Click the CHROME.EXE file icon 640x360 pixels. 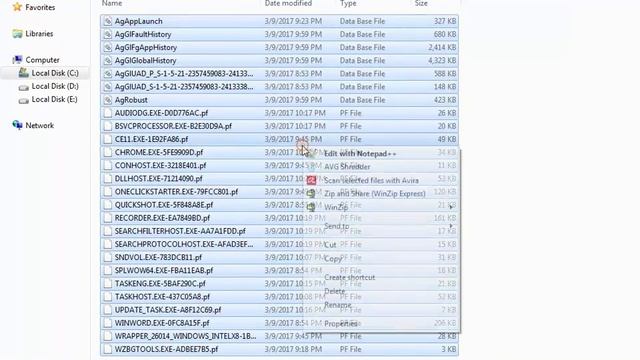pos(108,152)
